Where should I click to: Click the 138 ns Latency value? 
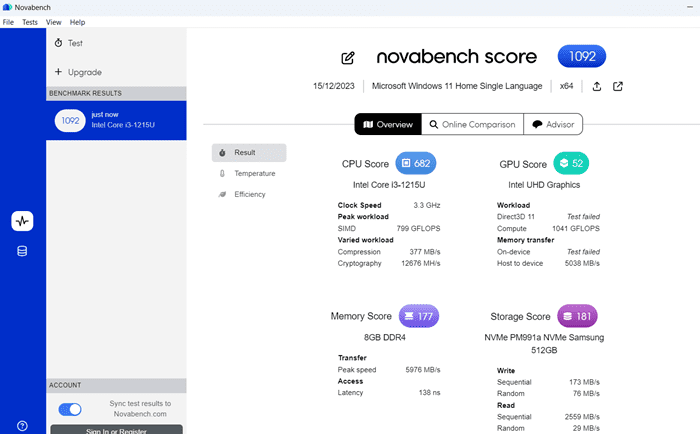coord(429,392)
